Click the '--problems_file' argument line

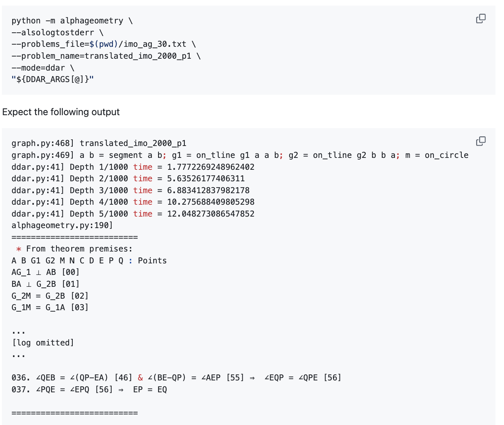[x=104, y=44]
